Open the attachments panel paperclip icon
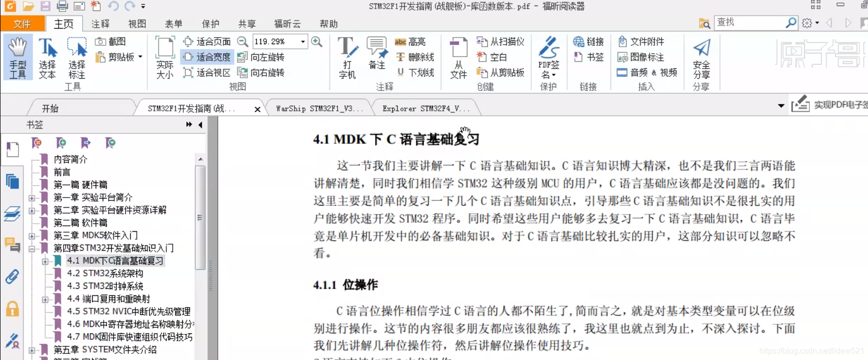 coord(13,276)
